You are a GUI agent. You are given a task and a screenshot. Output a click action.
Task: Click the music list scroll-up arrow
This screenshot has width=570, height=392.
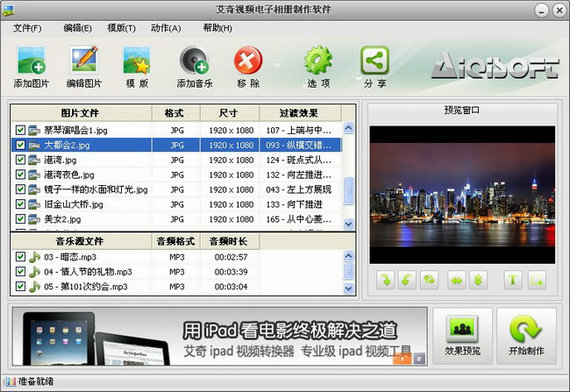pyautogui.click(x=348, y=256)
